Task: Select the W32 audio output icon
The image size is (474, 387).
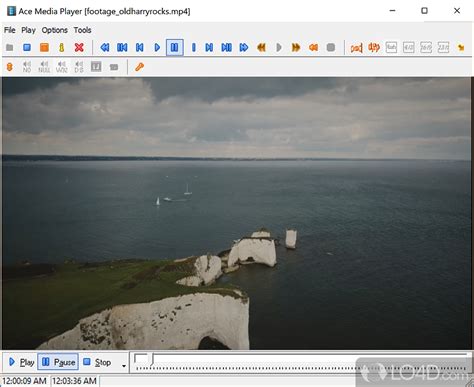Action: pyautogui.click(x=61, y=67)
